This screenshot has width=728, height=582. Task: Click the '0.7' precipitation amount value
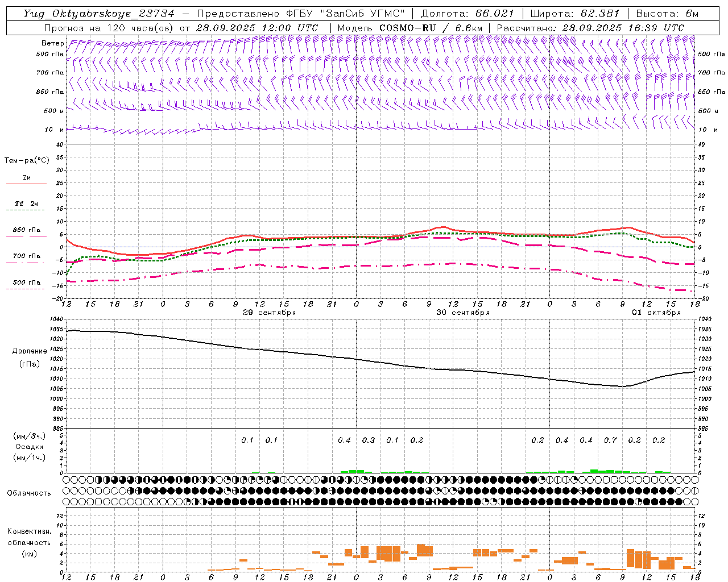tap(610, 440)
